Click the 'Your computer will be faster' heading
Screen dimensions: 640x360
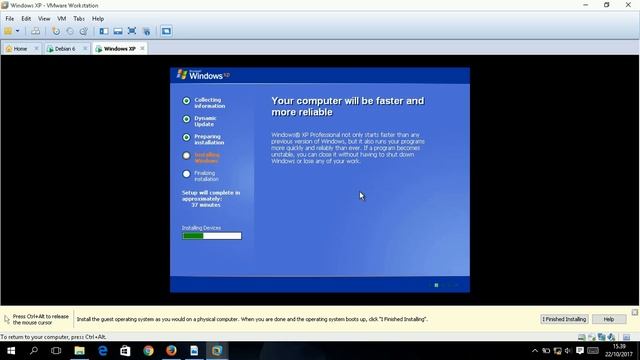click(x=348, y=107)
